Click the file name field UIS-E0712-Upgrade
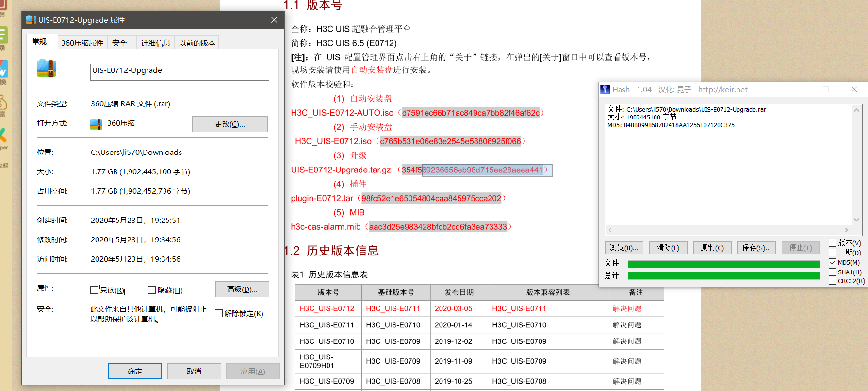The height and width of the screenshot is (391, 868). coord(180,72)
